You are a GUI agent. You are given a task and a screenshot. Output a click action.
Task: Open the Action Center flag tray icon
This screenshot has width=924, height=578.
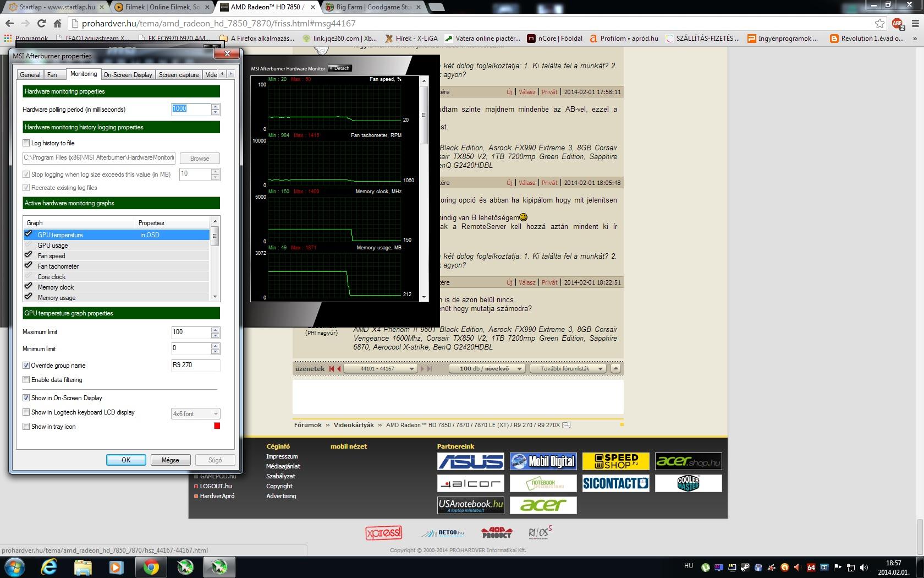tap(838, 567)
